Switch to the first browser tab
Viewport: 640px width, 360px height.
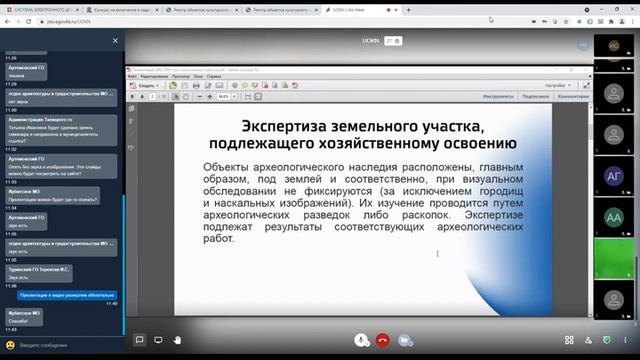(x=42, y=10)
